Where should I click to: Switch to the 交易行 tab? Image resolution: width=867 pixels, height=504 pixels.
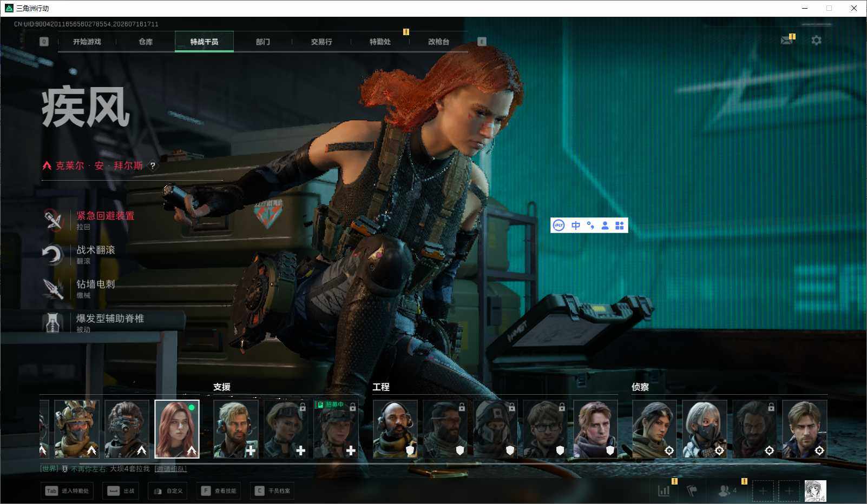321,42
